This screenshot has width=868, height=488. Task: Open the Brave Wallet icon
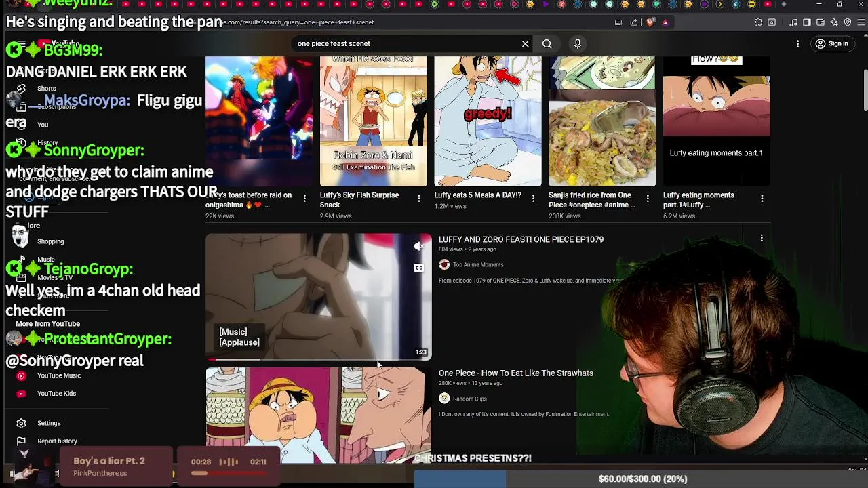[x=821, y=22]
